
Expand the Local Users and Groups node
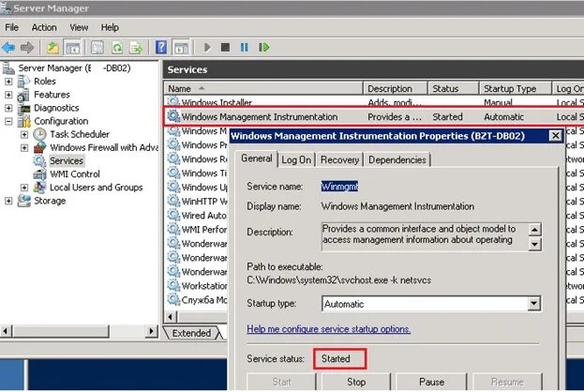(24, 188)
